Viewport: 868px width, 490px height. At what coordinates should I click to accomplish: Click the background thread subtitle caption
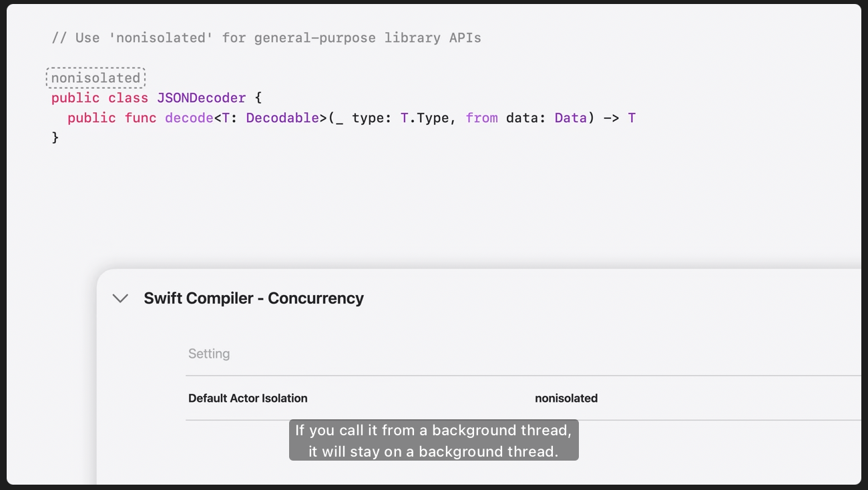[x=433, y=441]
